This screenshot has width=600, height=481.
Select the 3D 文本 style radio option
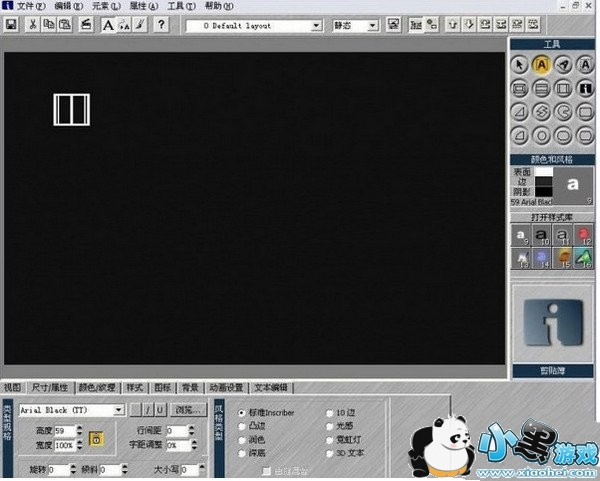point(331,451)
